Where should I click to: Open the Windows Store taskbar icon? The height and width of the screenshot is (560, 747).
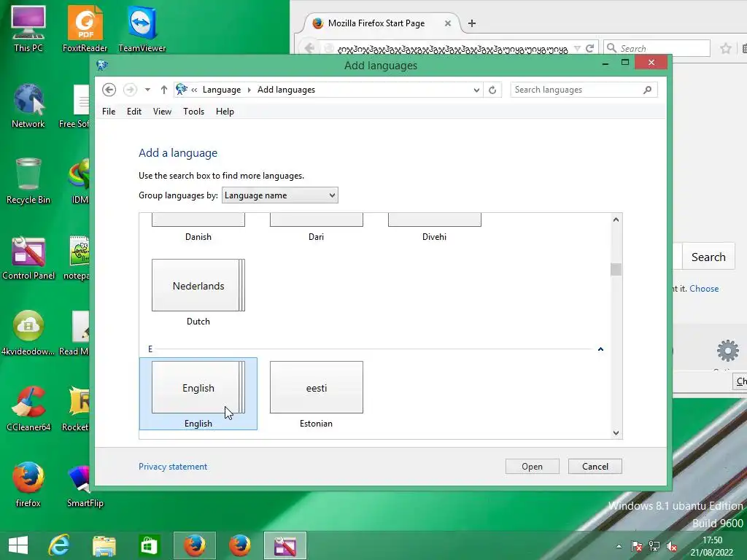point(148,545)
